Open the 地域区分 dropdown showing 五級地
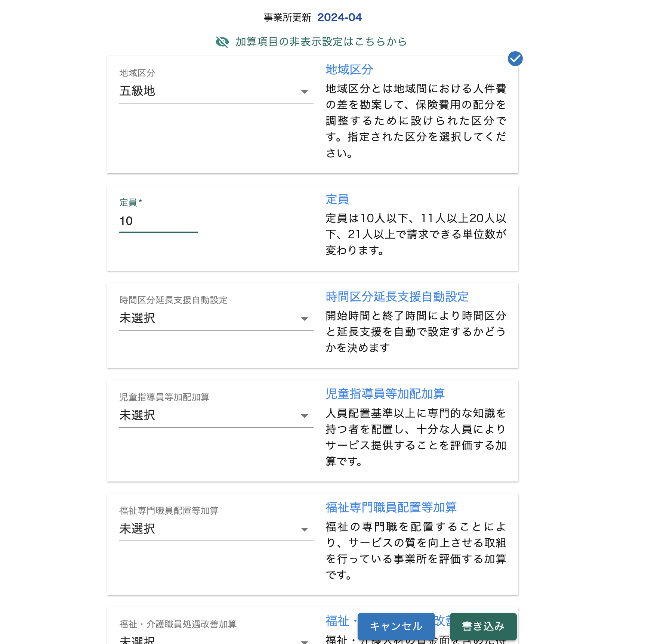The image size is (645, 644). point(209,91)
